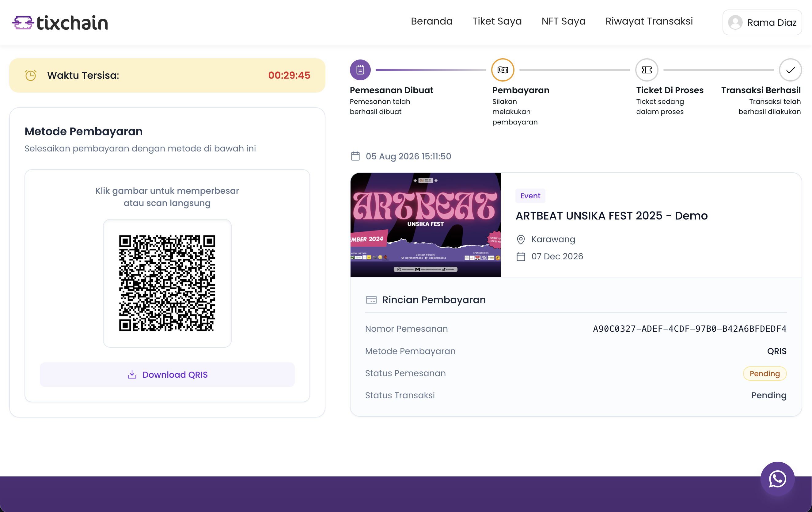This screenshot has width=812, height=512.
Task: Click the progress bar before Transaksi Berhasil
Action: 718,70
